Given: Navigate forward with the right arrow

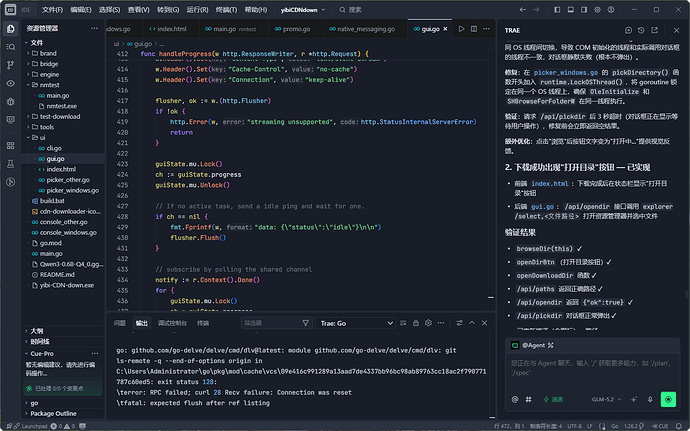Looking at the screenshot, I should (536, 10).
